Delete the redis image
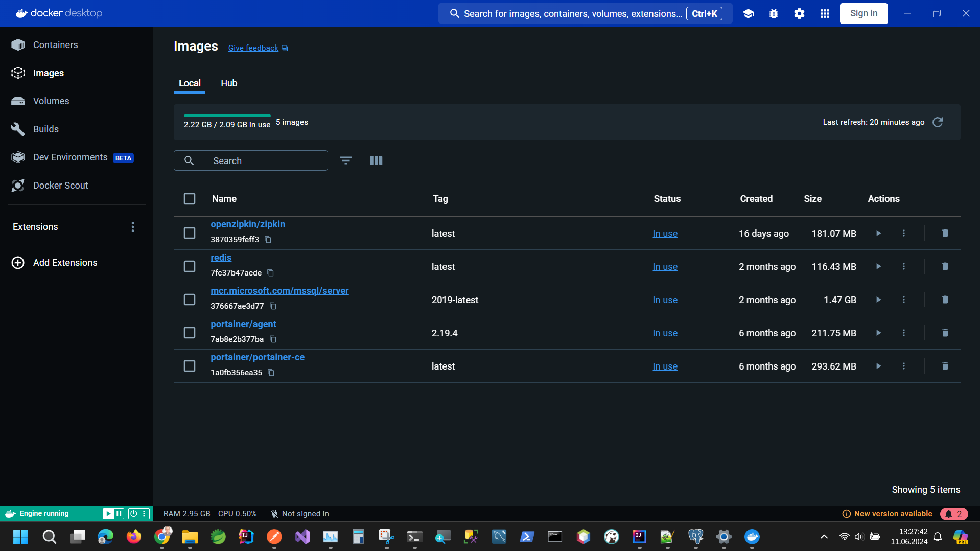This screenshot has width=980, height=551. [x=945, y=266]
